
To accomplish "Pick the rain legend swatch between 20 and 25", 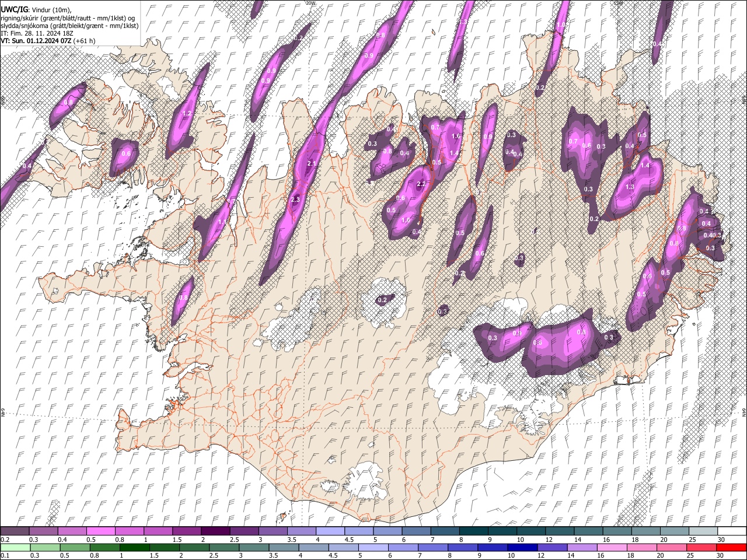I will 671,547.
